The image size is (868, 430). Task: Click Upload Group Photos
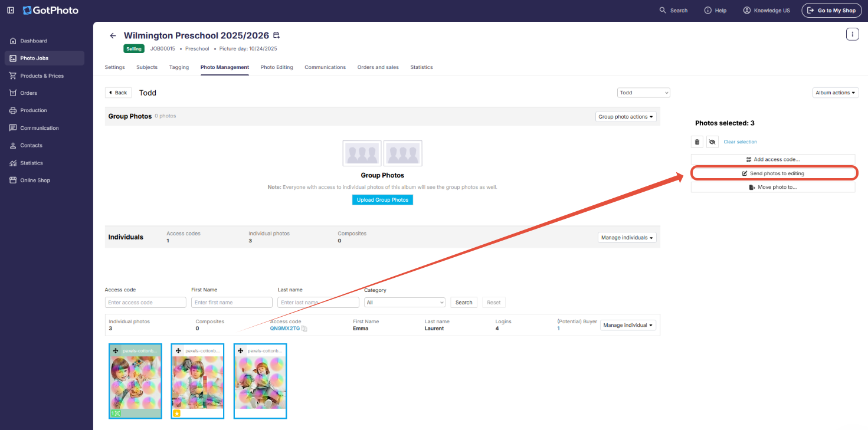(x=382, y=200)
